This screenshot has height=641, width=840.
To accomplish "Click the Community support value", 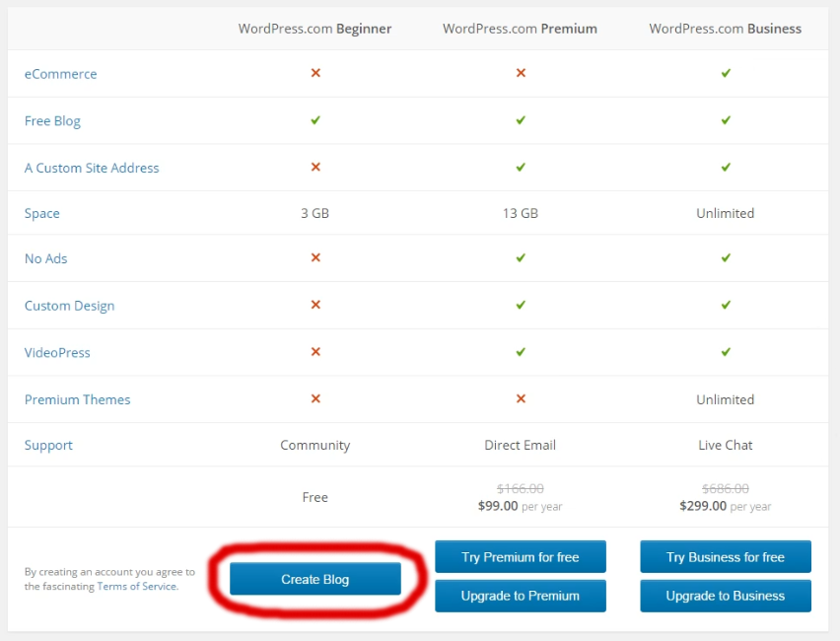I will pyautogui.click(x=315, y=446).
